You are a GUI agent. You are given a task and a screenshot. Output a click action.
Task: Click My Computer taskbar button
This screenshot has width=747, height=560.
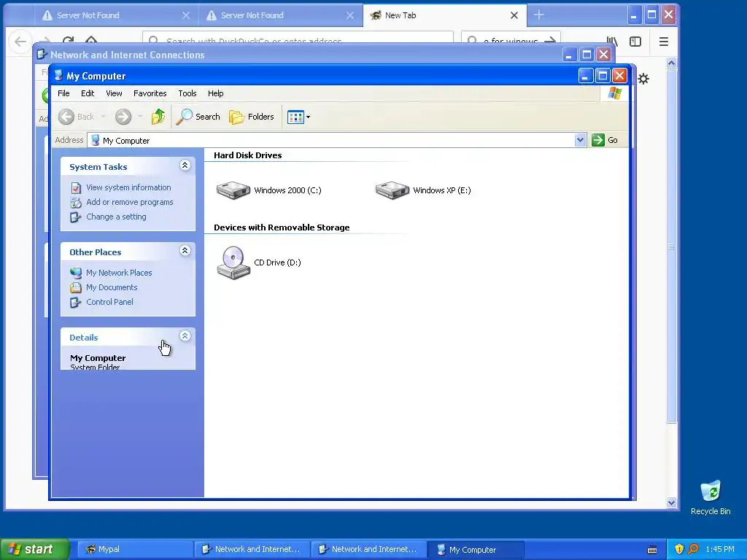tap(476, 549)
